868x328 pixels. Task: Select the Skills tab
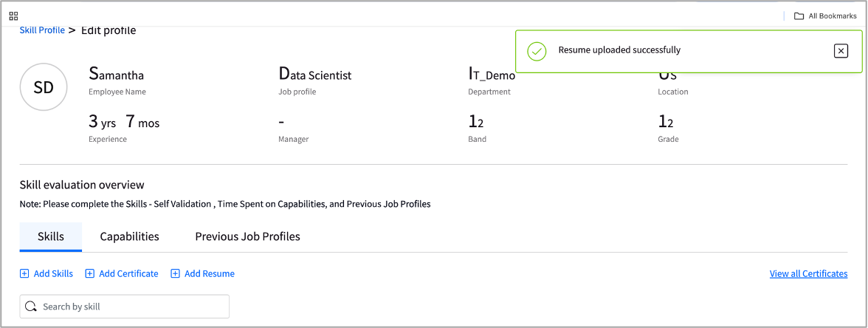51,236
